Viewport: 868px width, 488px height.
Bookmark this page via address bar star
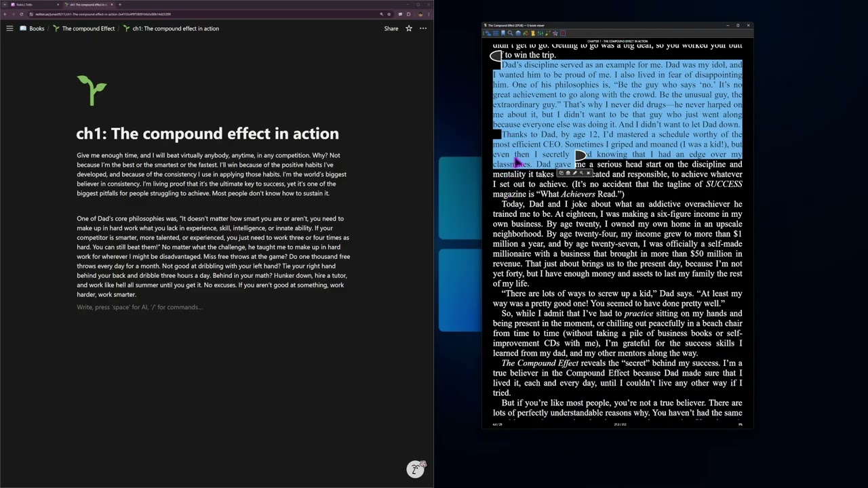(x=389, y=14)
